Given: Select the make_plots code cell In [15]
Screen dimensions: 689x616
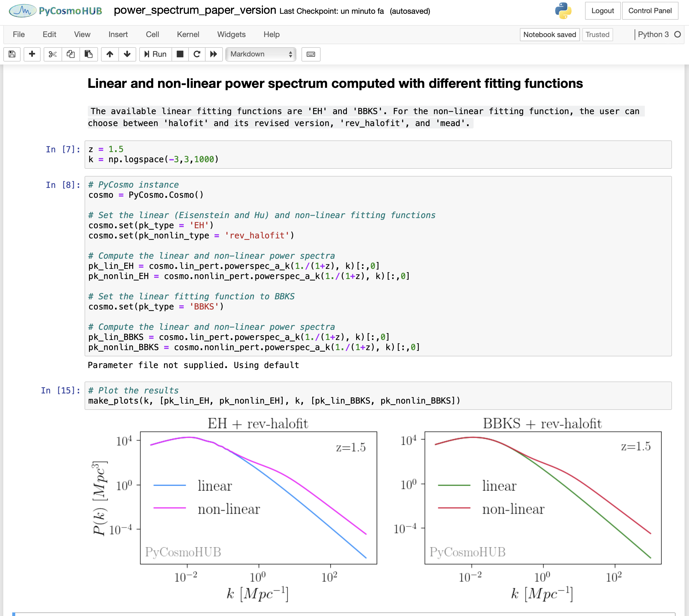Looking at the screenshot, I should coord(378,396).
